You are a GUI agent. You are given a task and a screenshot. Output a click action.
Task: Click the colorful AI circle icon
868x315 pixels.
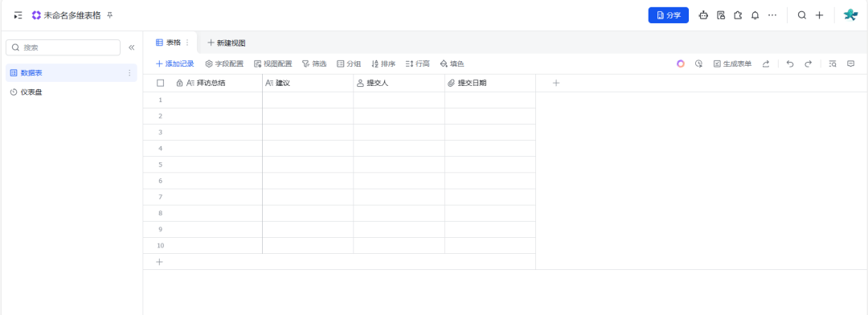coord(681,63)
